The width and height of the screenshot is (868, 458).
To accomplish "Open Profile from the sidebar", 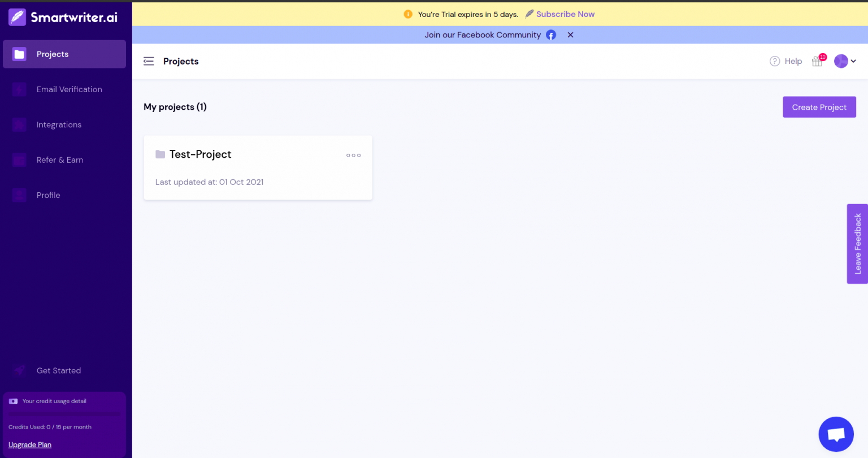I will tap(48, 195).
